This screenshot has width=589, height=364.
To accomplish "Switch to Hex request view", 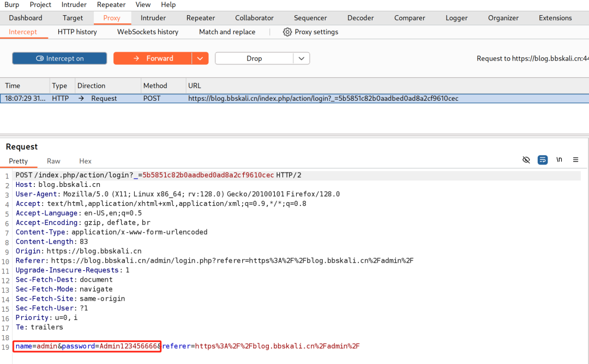I will pyautogui.click(x=85, y=161).
